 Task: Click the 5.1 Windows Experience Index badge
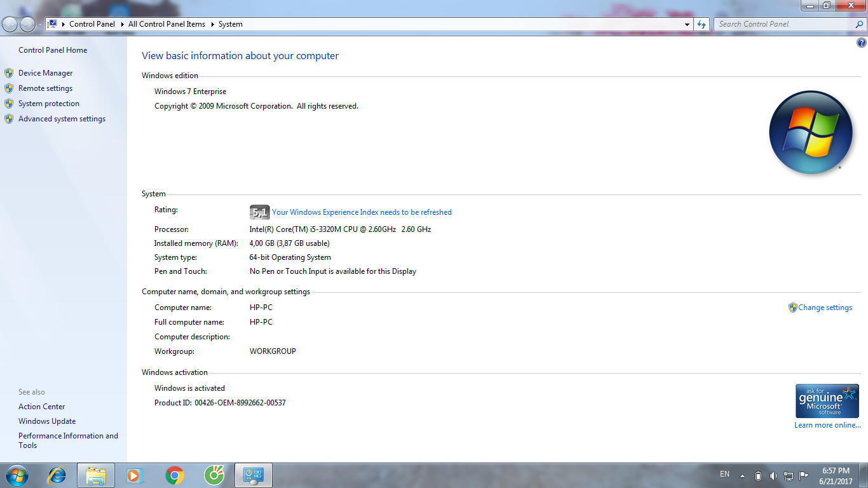click(x=260, y=212)
